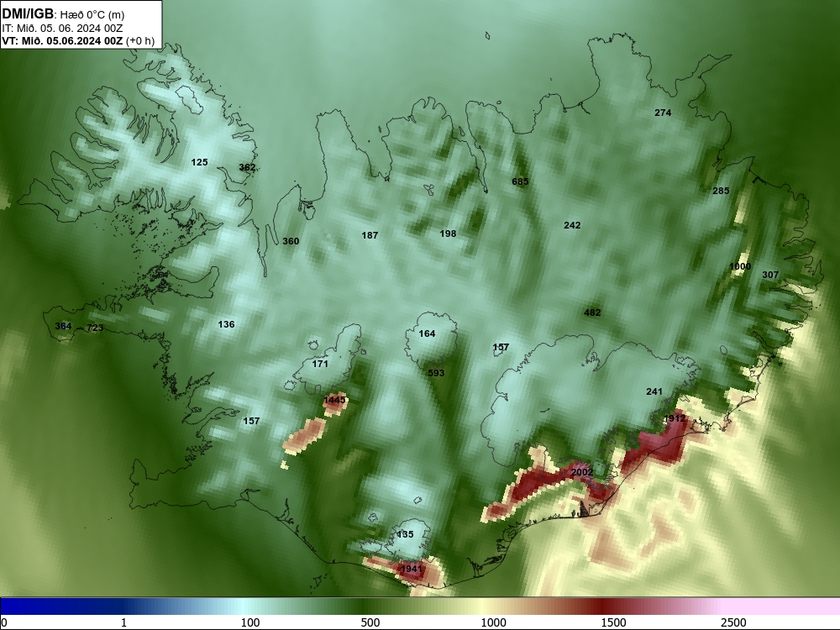The height and width of the screenshot is (630, 840).
Task: Click the 198 height value on the map
Action: coord(448,234)
